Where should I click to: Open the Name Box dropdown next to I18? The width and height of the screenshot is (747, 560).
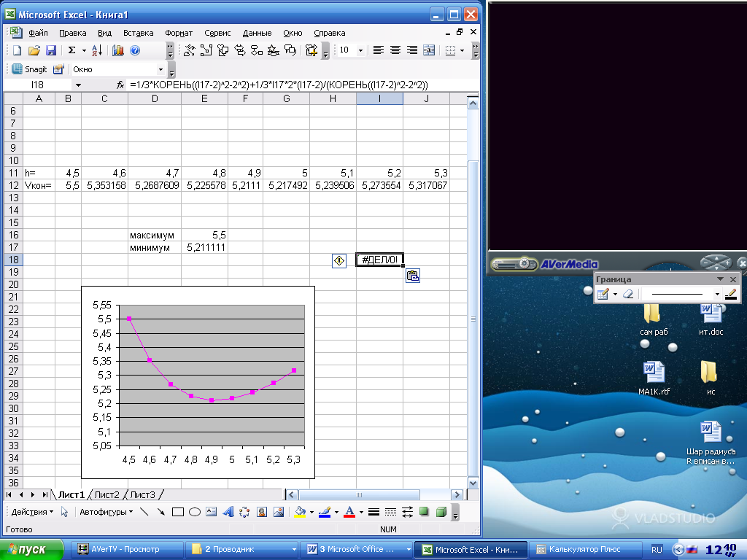click(78, 85)
